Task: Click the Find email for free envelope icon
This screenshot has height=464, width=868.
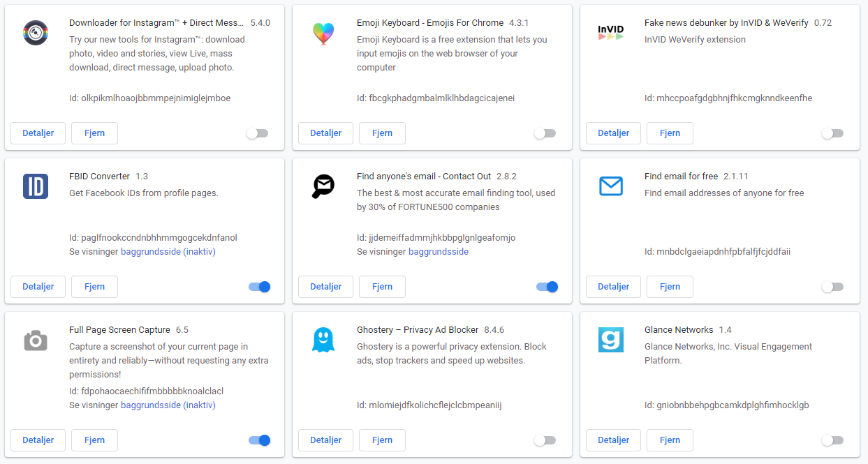Action: [610, 186]
